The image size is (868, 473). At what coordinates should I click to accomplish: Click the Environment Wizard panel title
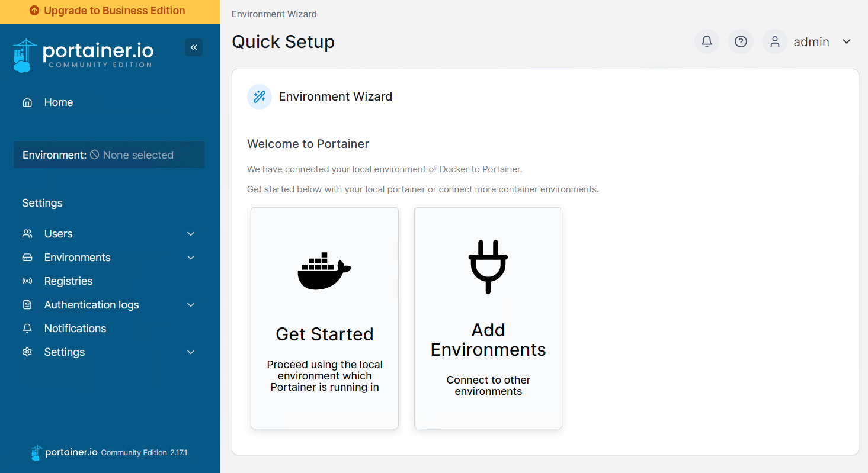pos(335,96)
